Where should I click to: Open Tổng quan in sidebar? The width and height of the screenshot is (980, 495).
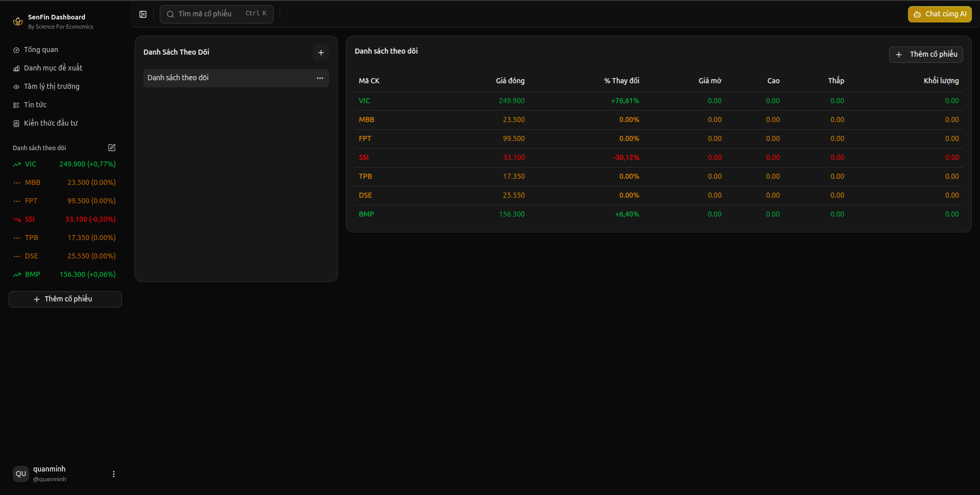click(41, 50)
